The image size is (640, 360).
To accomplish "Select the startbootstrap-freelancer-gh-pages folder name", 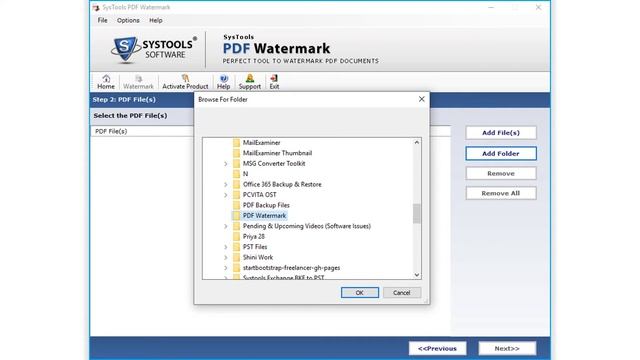I will (x=291, y=268).
